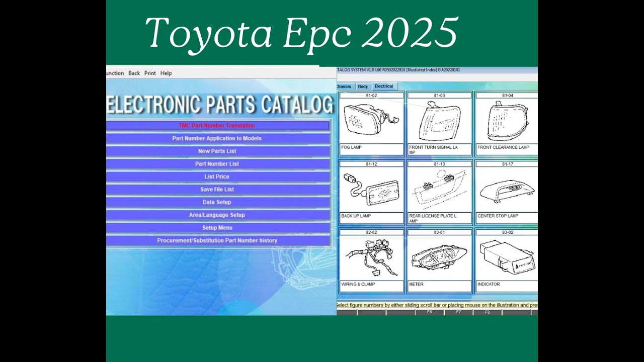Select the front turn signal lamp illustration

coord(439,121)
